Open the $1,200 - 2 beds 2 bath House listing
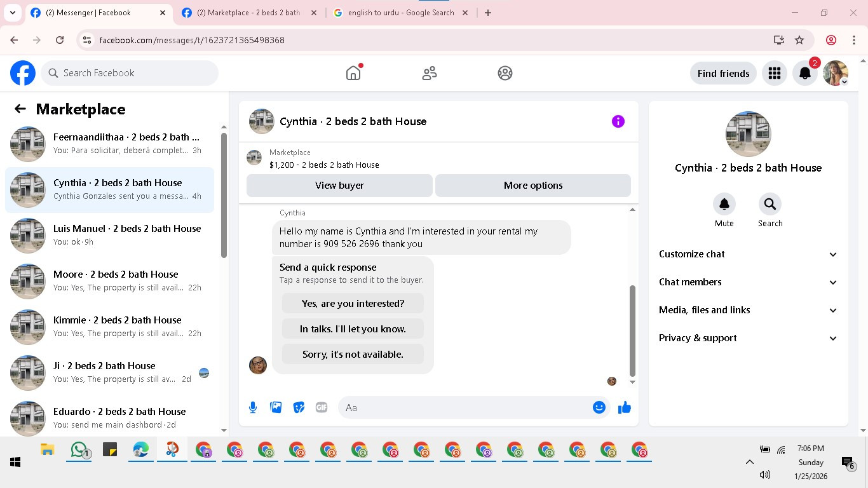 pos(324,165)
